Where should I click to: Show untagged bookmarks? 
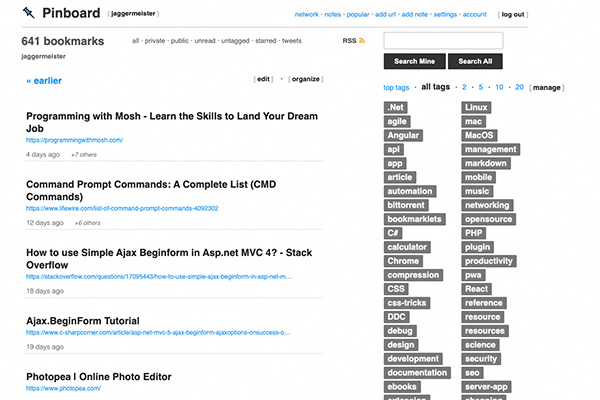[235, 41]
